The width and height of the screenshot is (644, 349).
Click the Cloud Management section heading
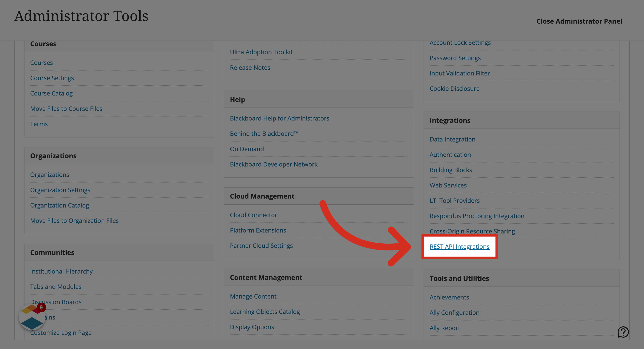(x=262, y=196)
